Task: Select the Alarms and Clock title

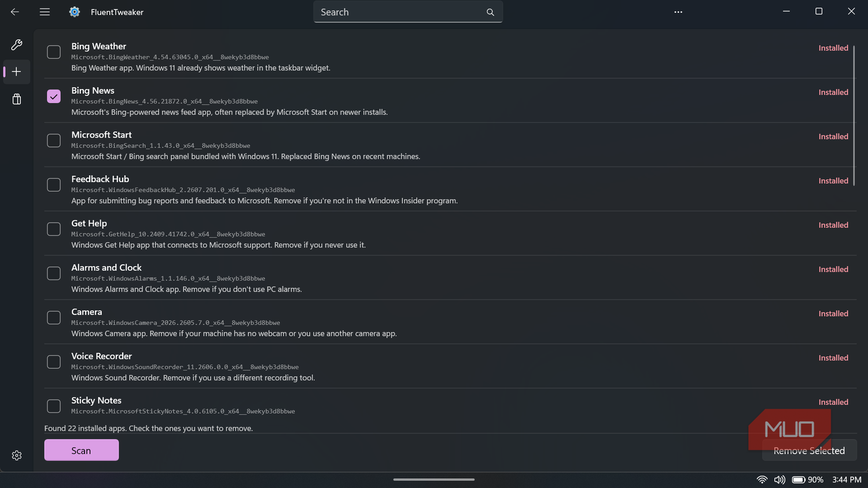Action: [106, 268]
